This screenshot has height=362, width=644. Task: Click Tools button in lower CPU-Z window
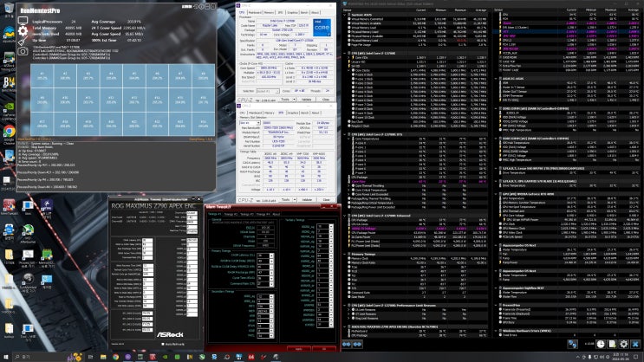285,199
